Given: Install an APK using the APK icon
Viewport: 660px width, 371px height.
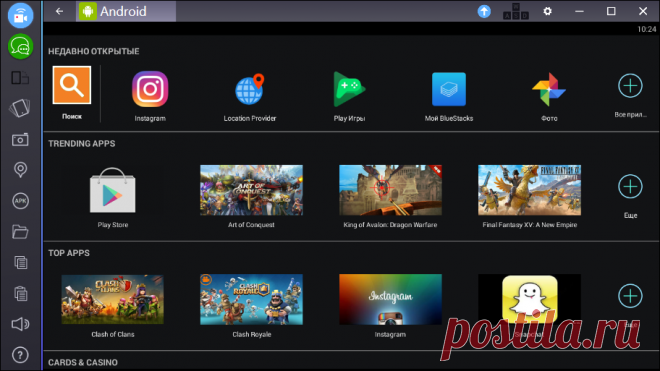Looking at the screenshot, I should (x=20, y=201).
